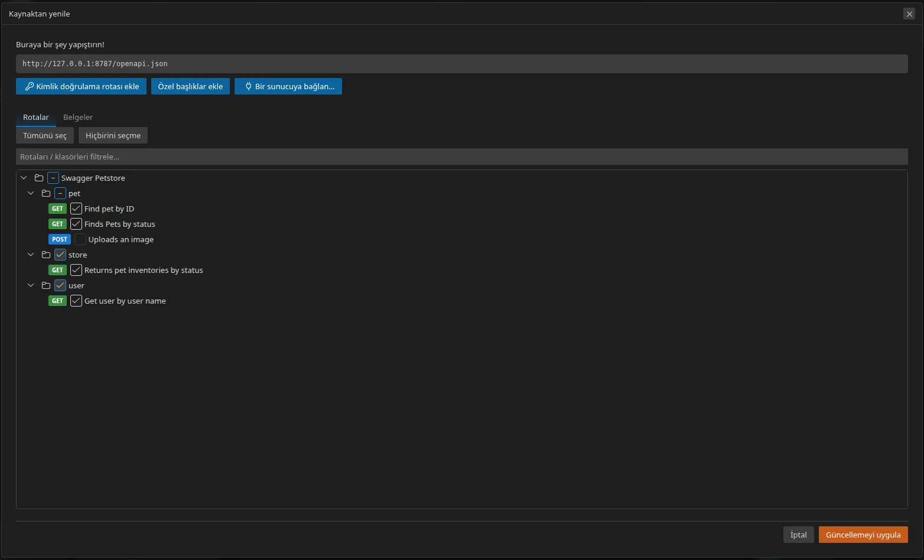This screenshot has height=560, width=924.
Task: Click the folder icon next to pet
Action: [x=46, y=193]
